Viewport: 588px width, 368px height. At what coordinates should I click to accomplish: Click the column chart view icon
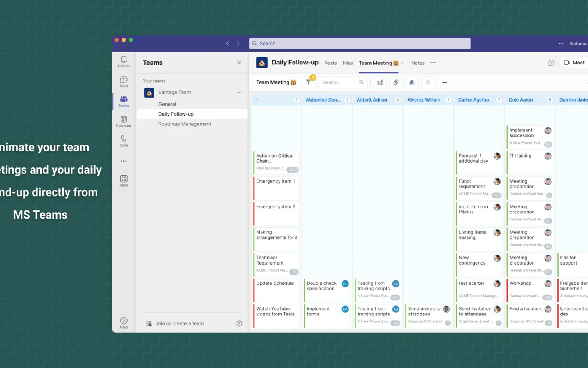380,82
